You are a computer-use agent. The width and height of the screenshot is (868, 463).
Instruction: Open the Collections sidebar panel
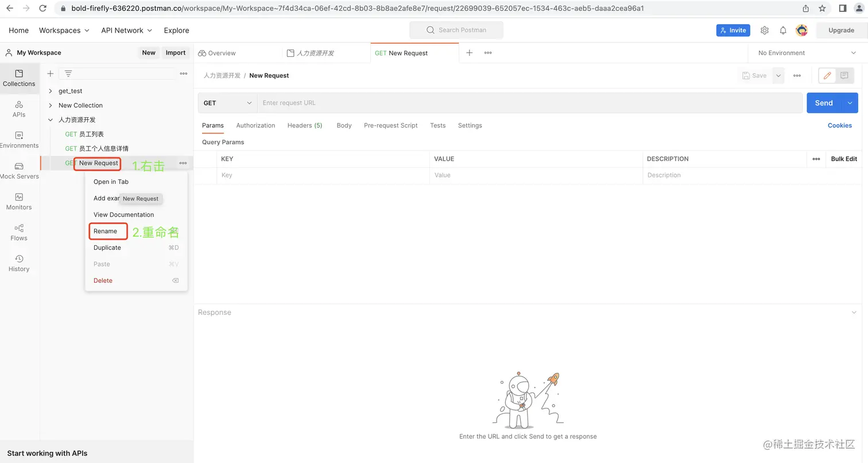click(x=19, y=78)
